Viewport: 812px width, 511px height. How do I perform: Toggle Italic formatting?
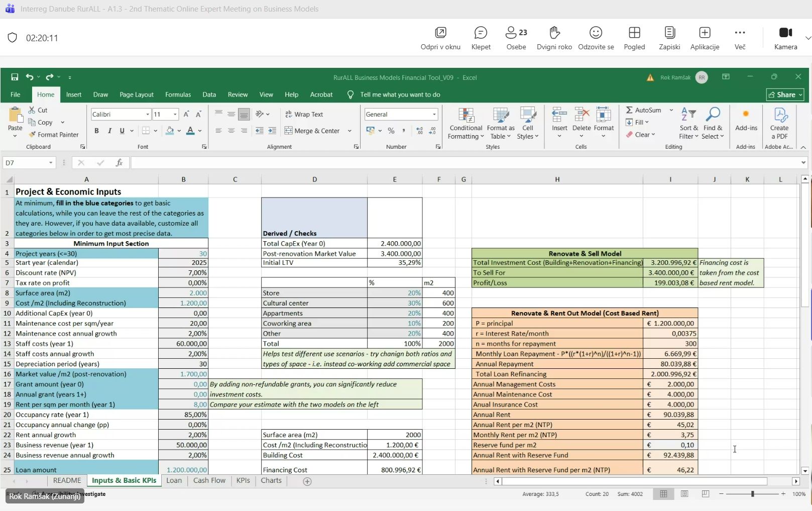[109, 131]
